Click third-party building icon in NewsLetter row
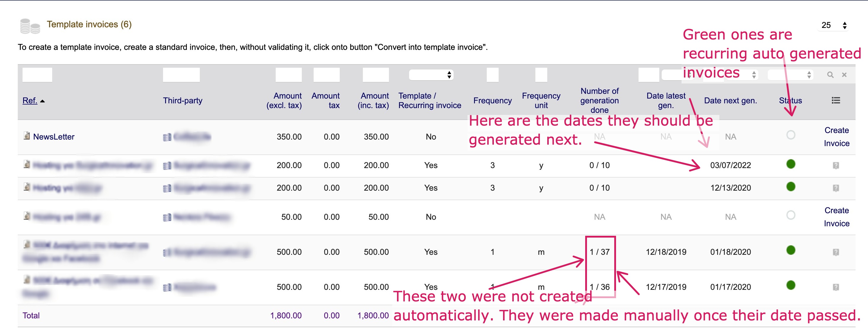Viewport: 868px width, 332px height. coord(167,137)
